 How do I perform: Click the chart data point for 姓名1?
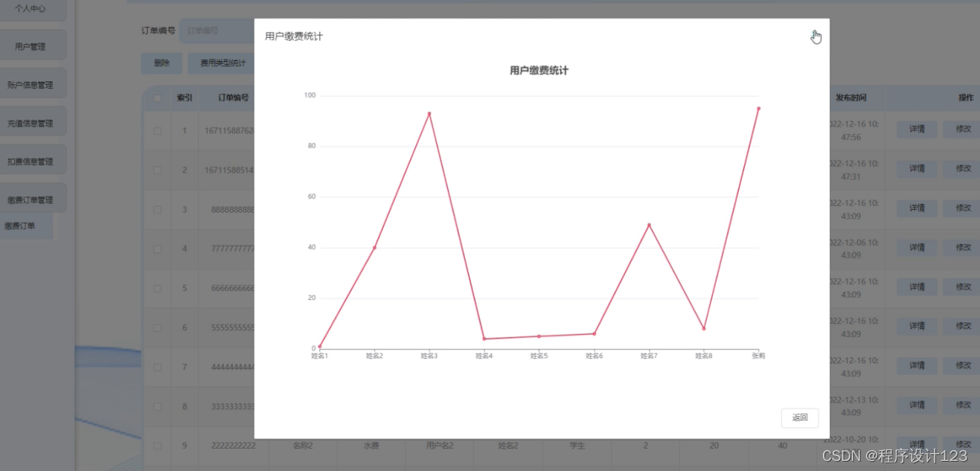coord(319,346)
